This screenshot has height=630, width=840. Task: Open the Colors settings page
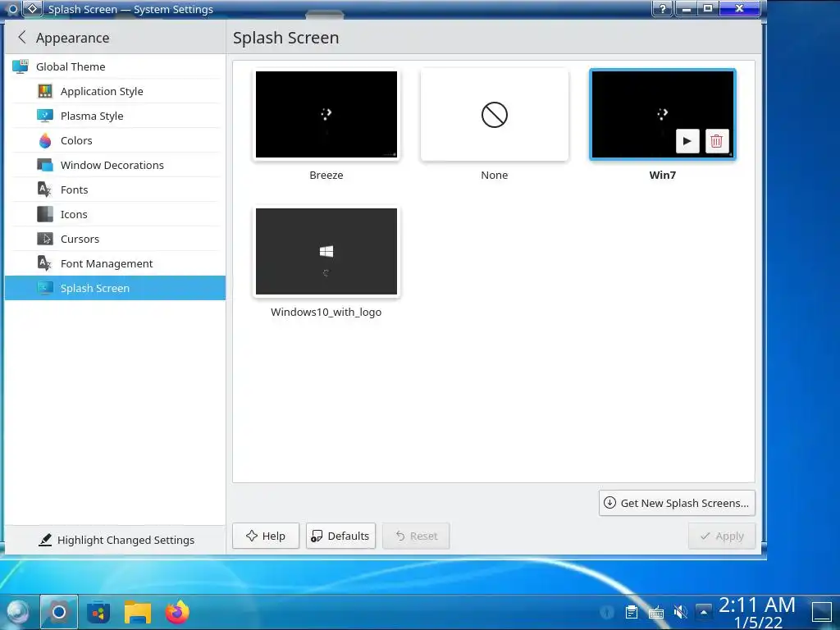(x=115, y=140)
